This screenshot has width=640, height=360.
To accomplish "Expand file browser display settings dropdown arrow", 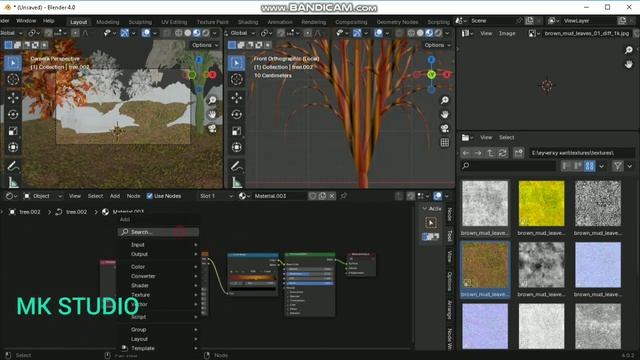I will [x=601, y=166].
